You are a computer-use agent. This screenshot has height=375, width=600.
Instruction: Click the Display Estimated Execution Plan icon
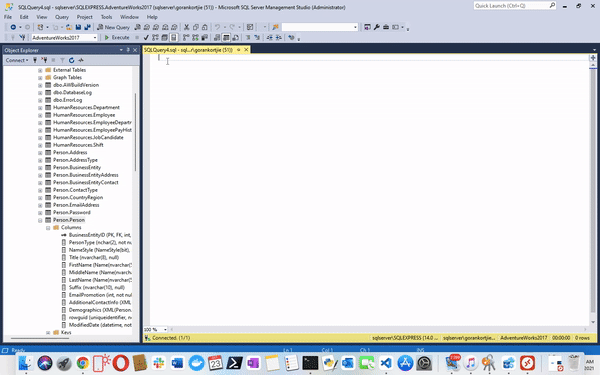point(155,38)
